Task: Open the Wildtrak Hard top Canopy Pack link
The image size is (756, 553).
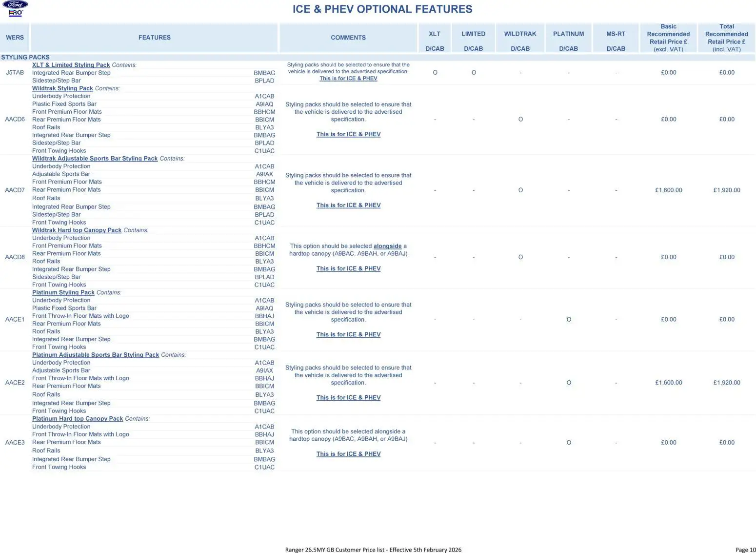Action: pos(77,230)
